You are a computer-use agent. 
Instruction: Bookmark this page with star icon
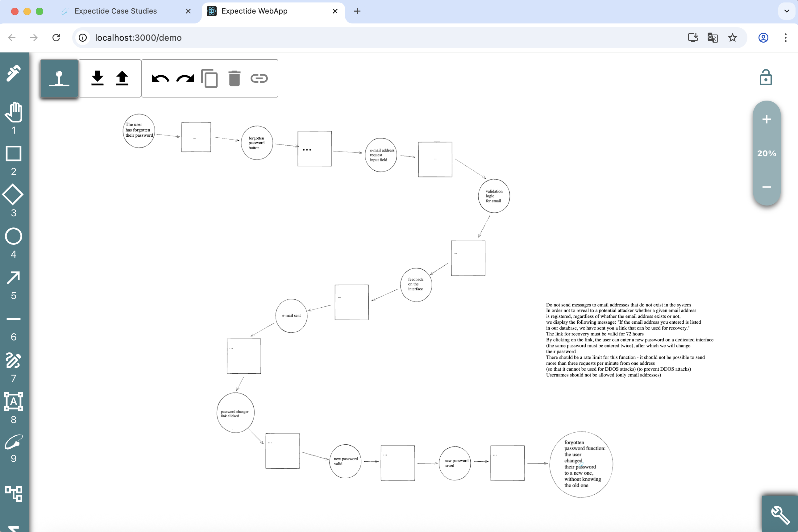point(732,38)
